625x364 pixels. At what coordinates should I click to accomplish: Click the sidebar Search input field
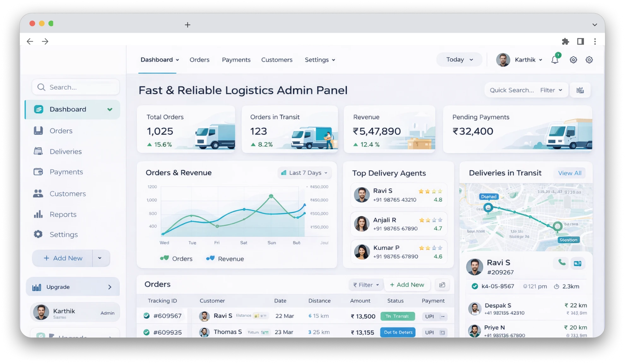(x=76, y=87)
